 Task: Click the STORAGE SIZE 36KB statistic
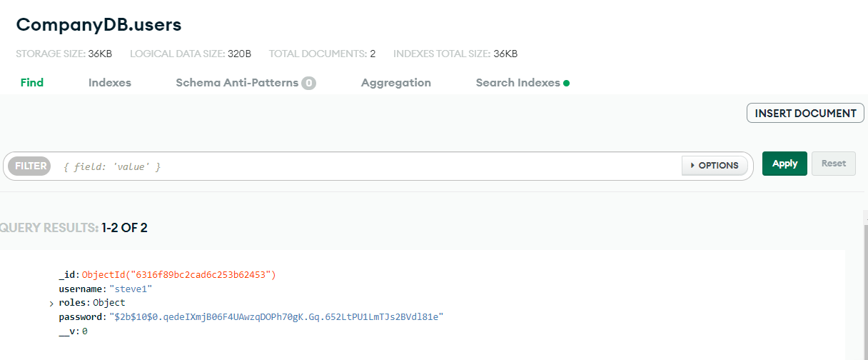(64, 54)
